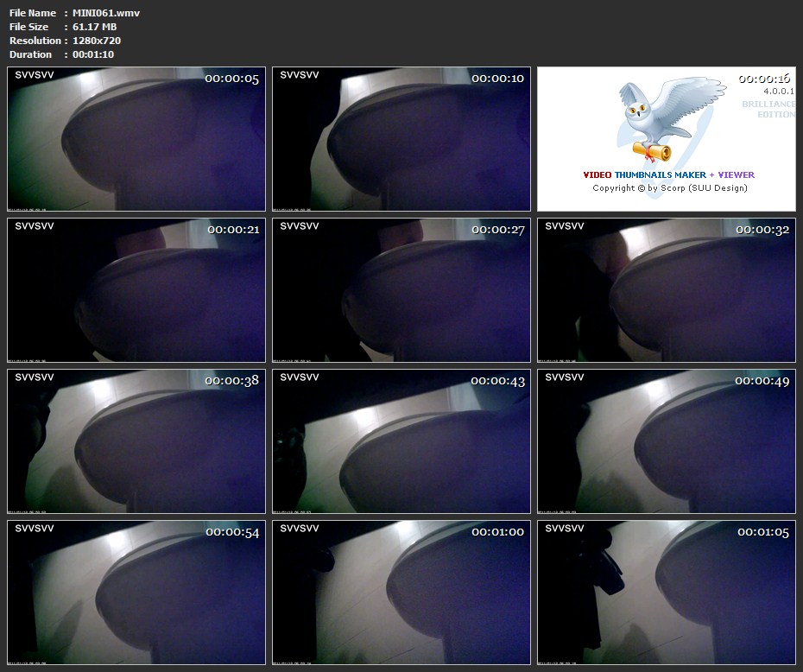Pick the thumbnail at 00:00:38
803x672 pixels.
(x=136, y=441)
